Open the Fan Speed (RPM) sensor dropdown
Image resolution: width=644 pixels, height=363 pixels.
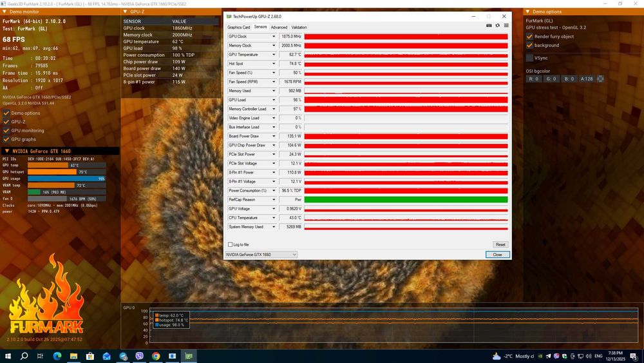click(274, 82)
